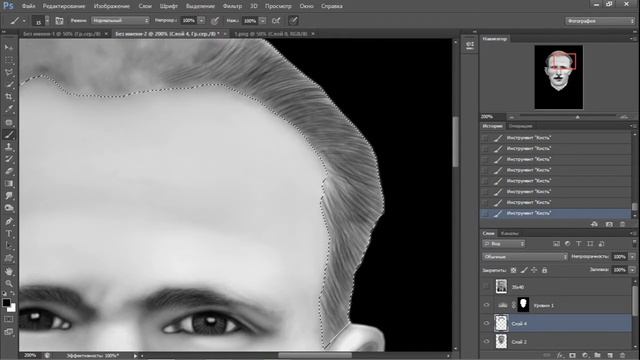Select the Path Selection tool
The height and width of the screenshot is (360, 640).
point(9,246)
